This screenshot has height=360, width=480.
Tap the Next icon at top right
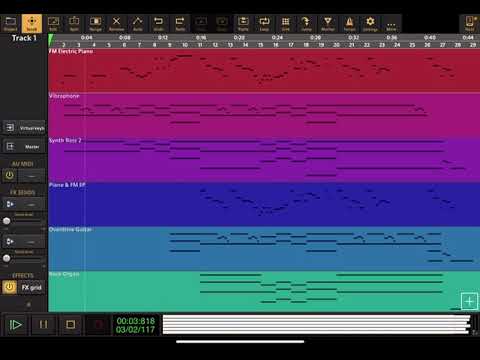click(470, 23)
